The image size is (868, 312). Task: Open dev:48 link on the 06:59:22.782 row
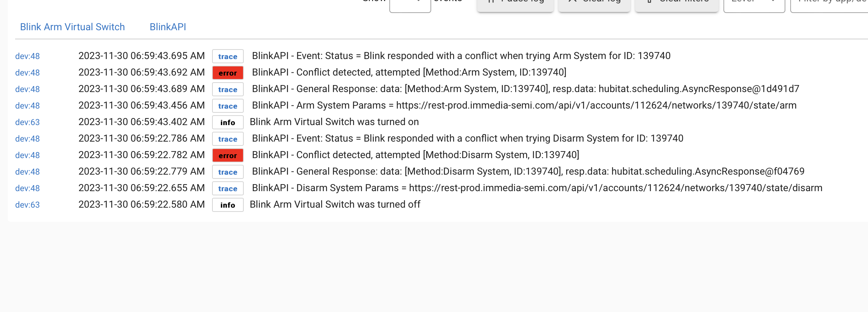pos(27,155)
